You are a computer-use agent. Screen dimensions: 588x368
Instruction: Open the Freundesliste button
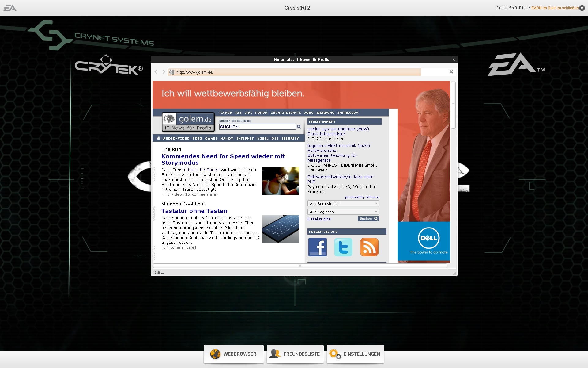(295, 354)
